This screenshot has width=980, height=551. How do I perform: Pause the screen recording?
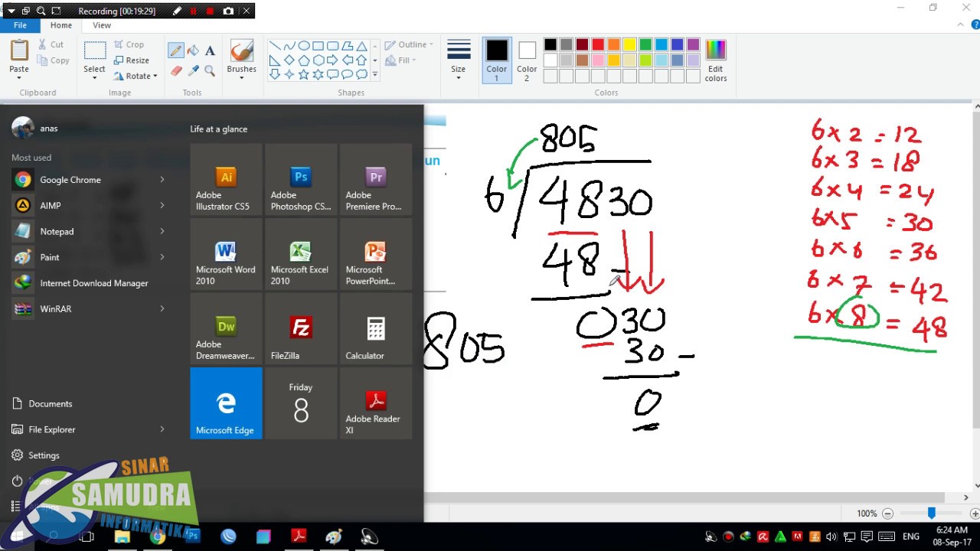click(x=194, y=11)
